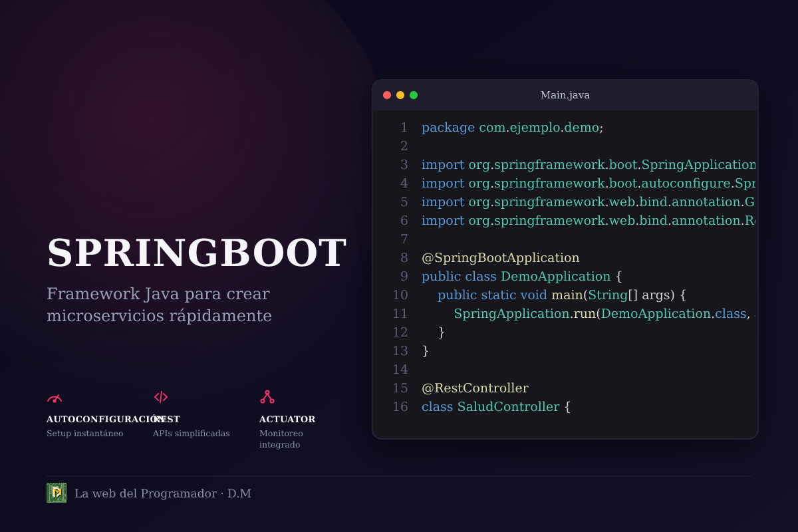Click the 'Monitoreo integrado' caption

(x=281, y=439)
